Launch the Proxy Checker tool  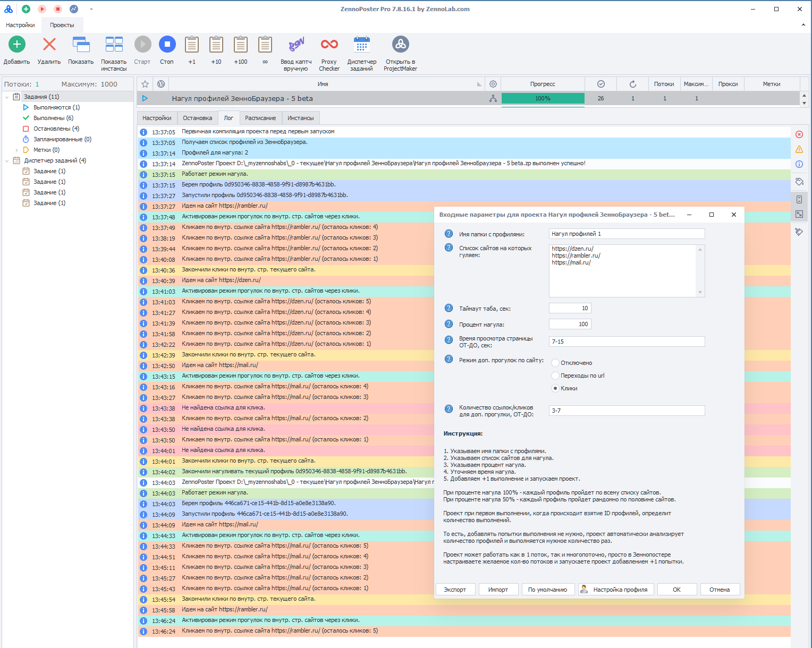pos(329,45)
